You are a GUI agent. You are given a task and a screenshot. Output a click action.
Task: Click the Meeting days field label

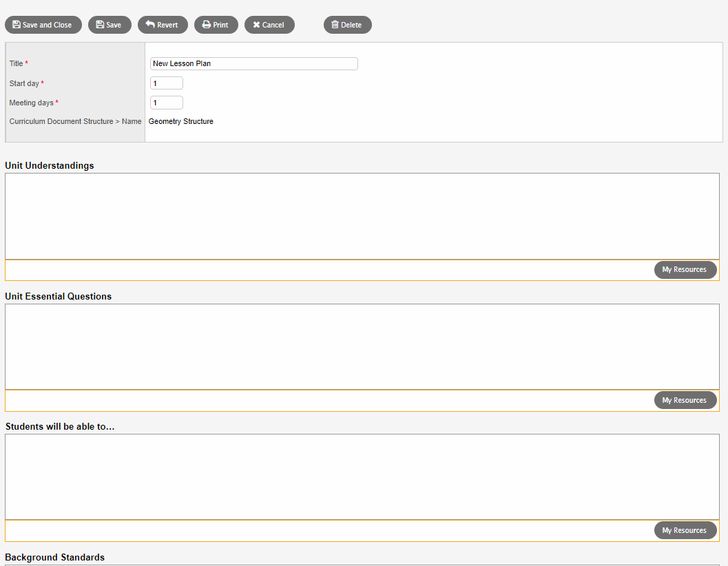coord(32,103)
